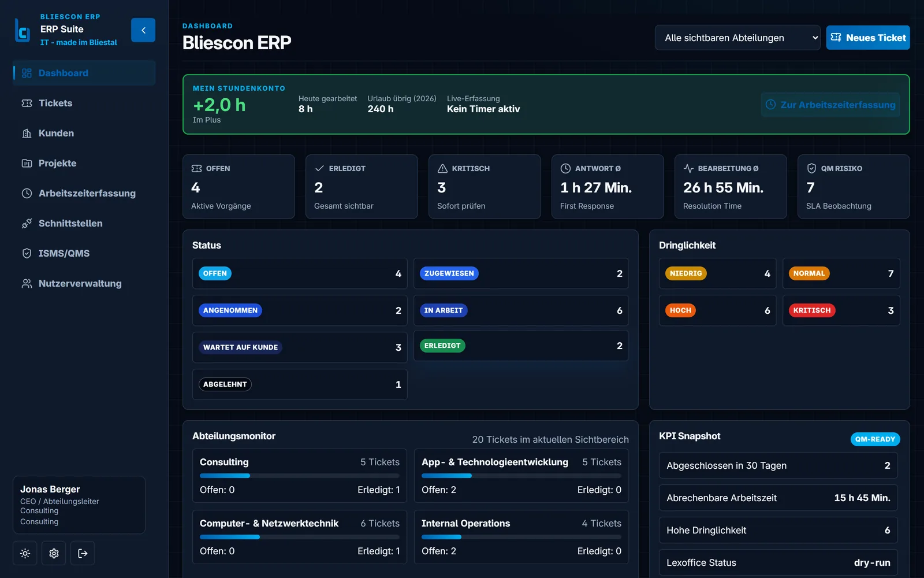Select the Hohe Dringlichkeit KPI row
This screenshot has width=924, height=578.
(x=778, y=530)
